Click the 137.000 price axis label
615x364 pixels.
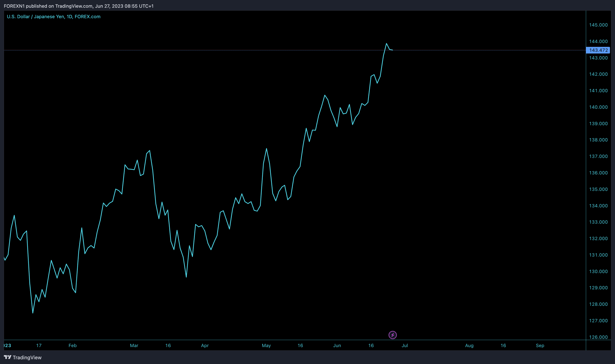[x=598, y=156]
